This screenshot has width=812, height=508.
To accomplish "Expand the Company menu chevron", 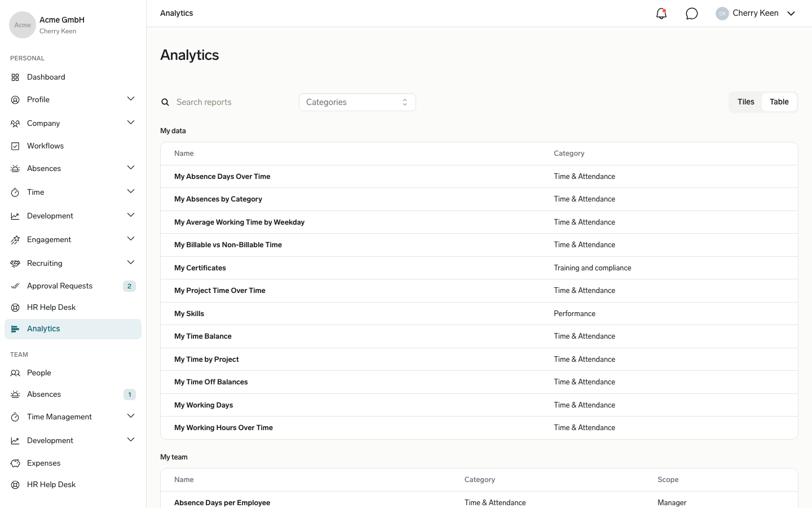I will 131,122.
